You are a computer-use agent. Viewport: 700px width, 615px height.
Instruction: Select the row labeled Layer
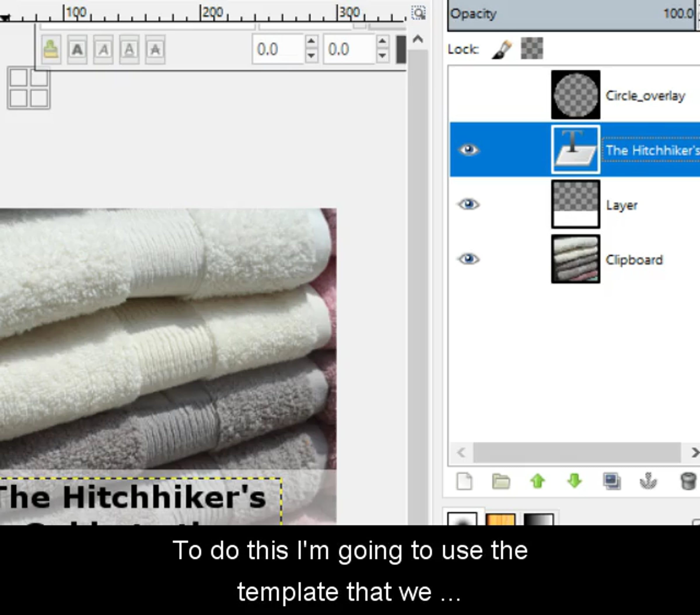click(575, 204)
